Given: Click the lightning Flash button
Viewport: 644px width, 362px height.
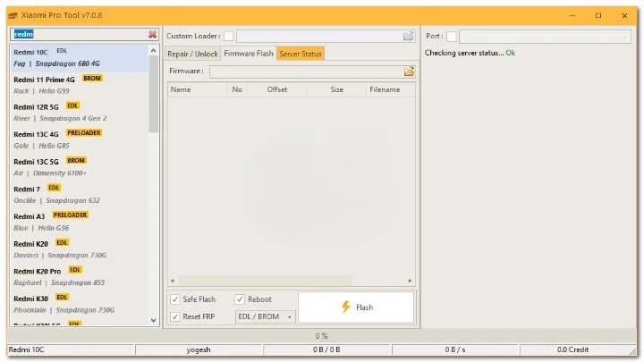Looking at the screenshot, I should [x=356, y=307].
